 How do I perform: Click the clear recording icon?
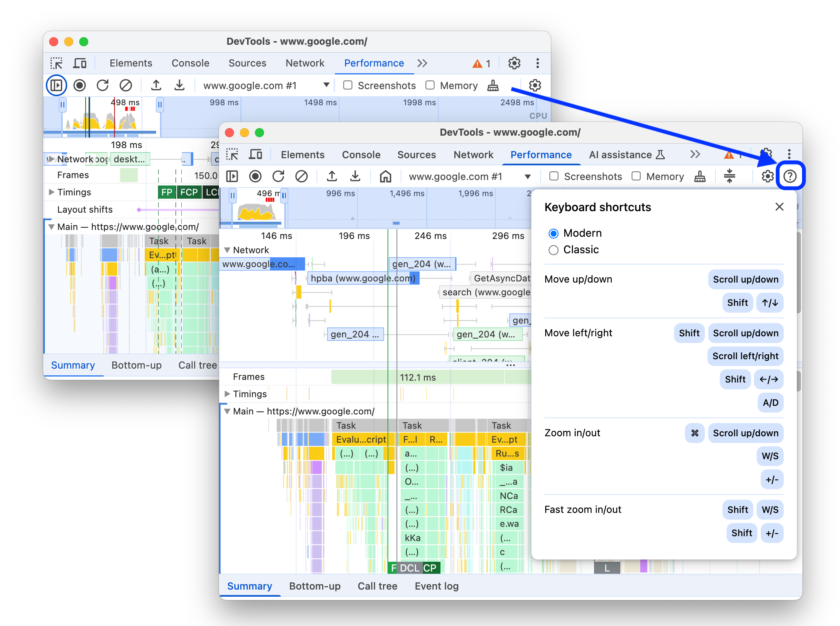[x=301, y=176]
